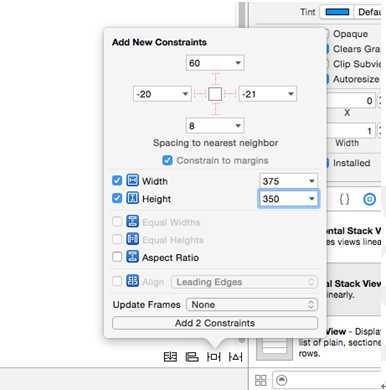386x390 pixels.
Task: Switch library to grid view icon
Action: (x=261, y=380)
